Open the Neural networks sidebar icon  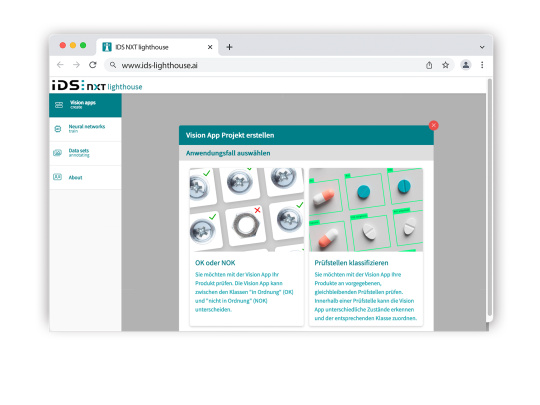(58, 129)
